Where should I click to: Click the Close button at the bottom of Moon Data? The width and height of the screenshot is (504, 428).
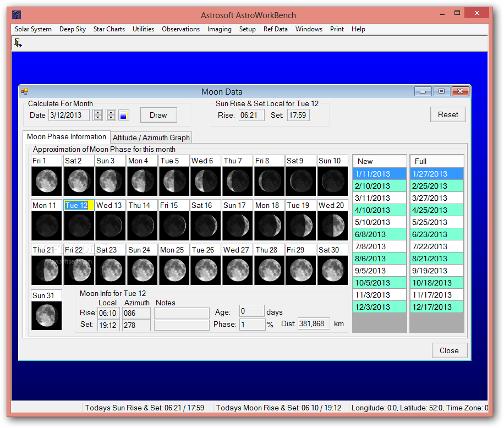(x=449, y=350)
